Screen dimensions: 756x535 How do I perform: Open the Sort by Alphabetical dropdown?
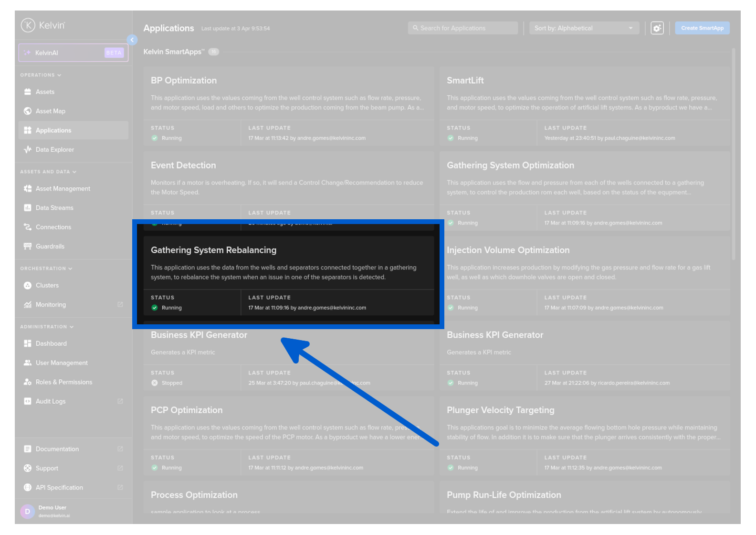coord(583,28)
